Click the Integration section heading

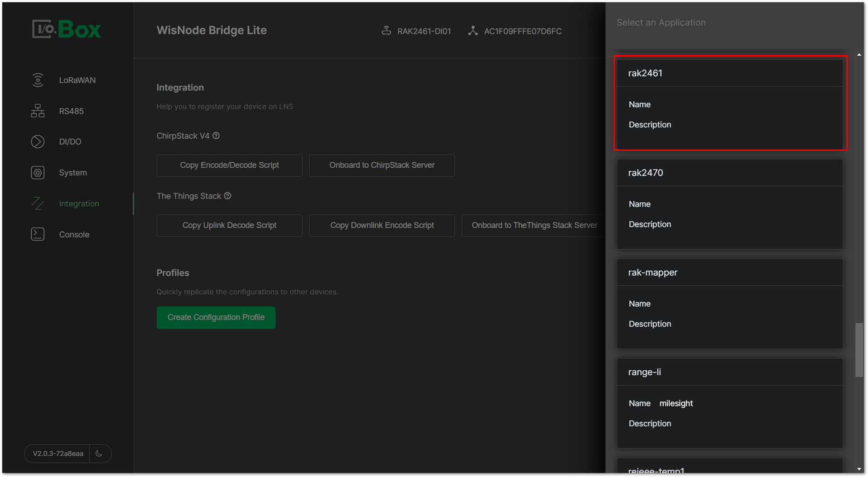pos(180,88)
